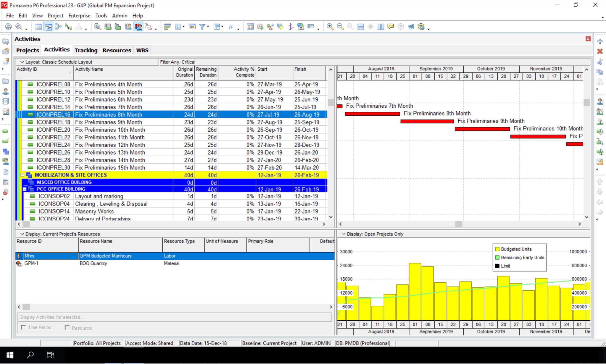Run the Schedule tool (clock icon)
This screenshot has height=364, width=606.
(x=260, y=27)
